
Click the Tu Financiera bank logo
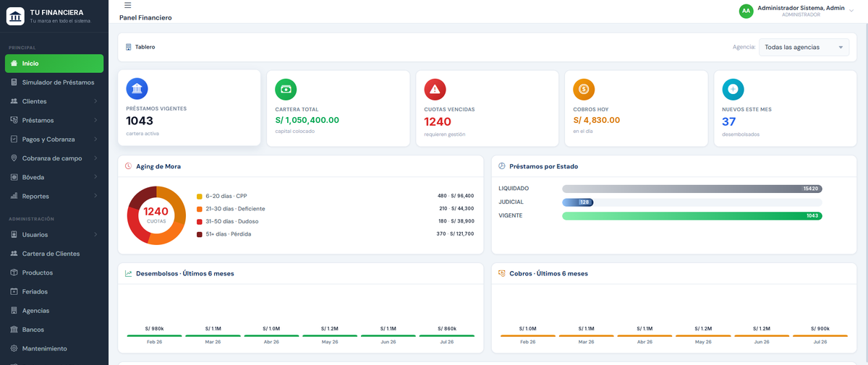point(16,16)
